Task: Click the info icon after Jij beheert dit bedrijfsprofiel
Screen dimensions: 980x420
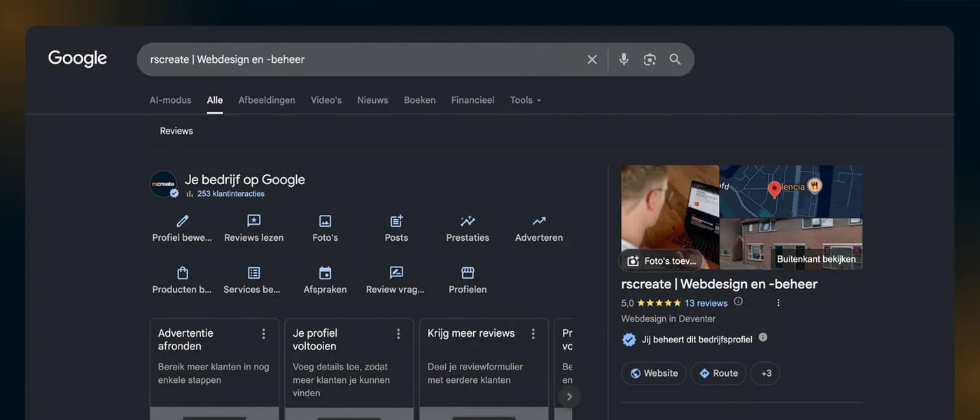Action: 763,337
